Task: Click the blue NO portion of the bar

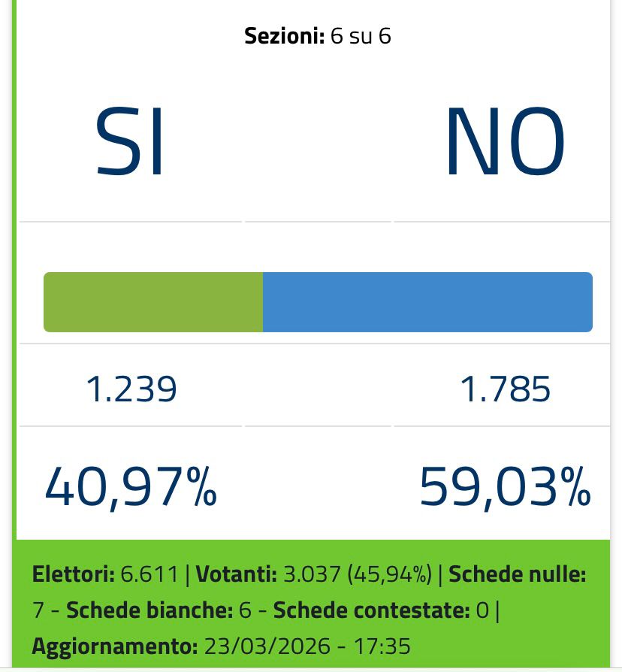Action: [x=427, y=302]
